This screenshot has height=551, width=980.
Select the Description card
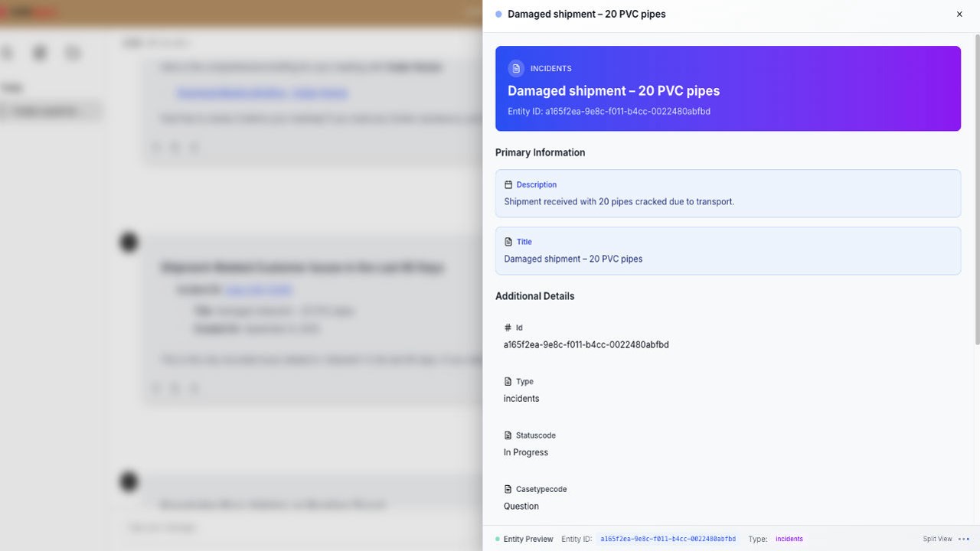tap(728, 194)
